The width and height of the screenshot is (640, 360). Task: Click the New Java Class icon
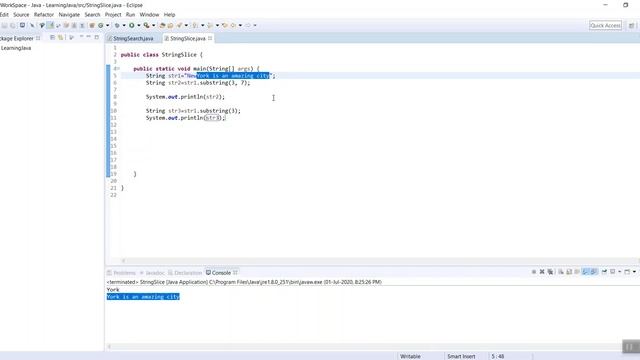[x=100, y=25]
